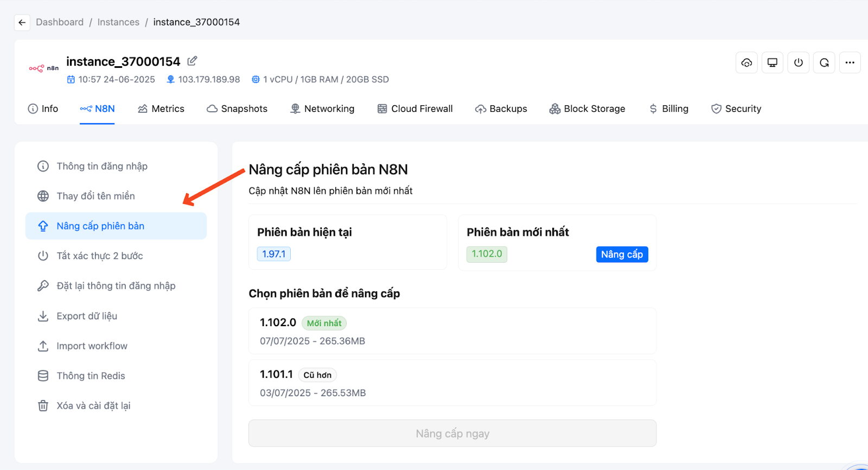This screenshot has height=470, width=868.
Task: Select Thay đổi tên miền sidebar item
Action: (116, 196)
